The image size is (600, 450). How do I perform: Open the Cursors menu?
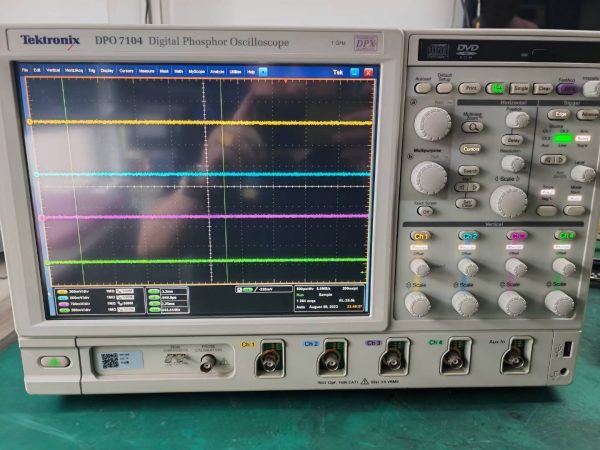coord(127,71)
